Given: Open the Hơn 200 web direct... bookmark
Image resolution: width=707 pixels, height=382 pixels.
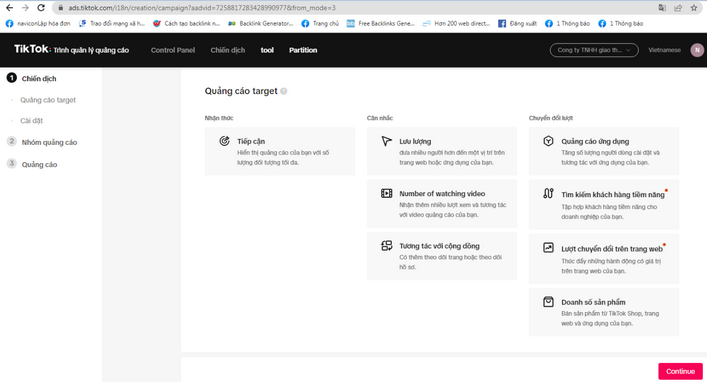Looking at the screenshot, I should pos(456,23).
